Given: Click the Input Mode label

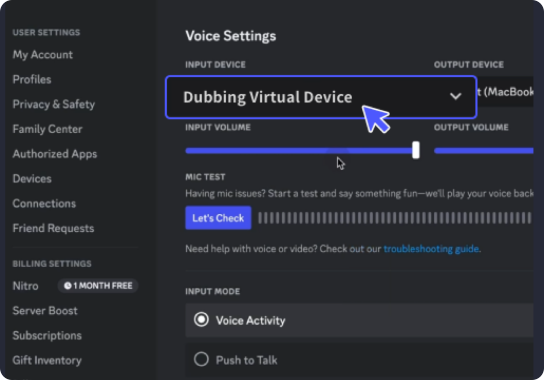Looking at the screenshot, I should coord(212,291).
